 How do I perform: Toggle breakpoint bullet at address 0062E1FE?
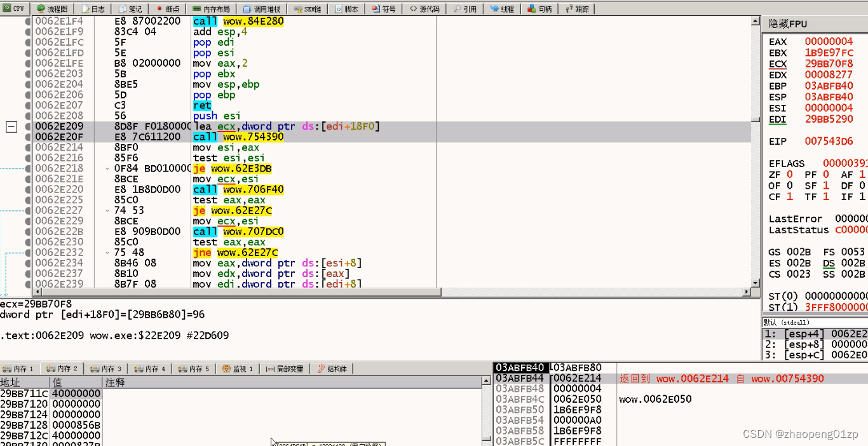click(x=28, y=63)
